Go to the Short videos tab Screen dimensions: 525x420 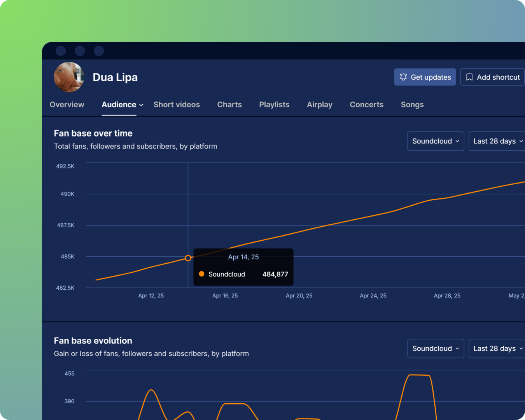[177, 105]
